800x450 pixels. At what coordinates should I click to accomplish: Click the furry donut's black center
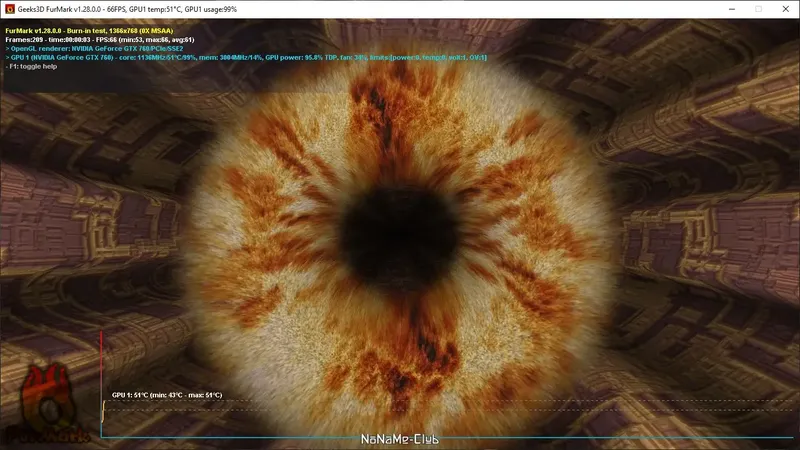pos(399,238)
